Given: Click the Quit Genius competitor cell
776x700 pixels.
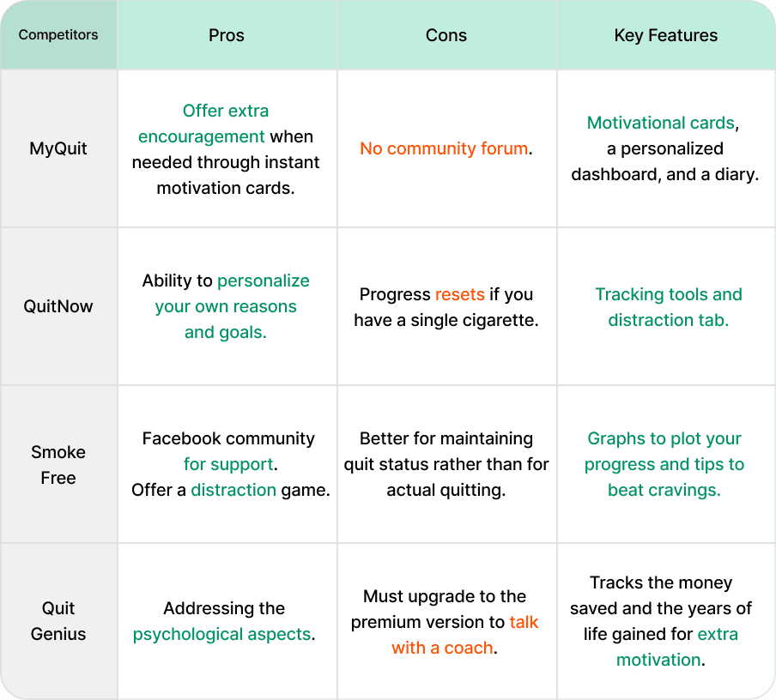Looking at the screenshot, I should tap(58, 621).
